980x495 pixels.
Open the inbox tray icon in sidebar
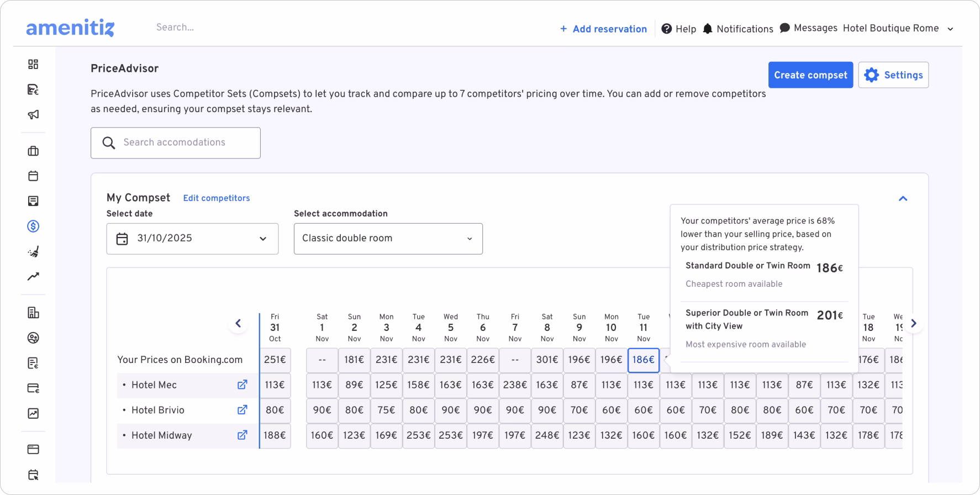click(x=33, y=201)
